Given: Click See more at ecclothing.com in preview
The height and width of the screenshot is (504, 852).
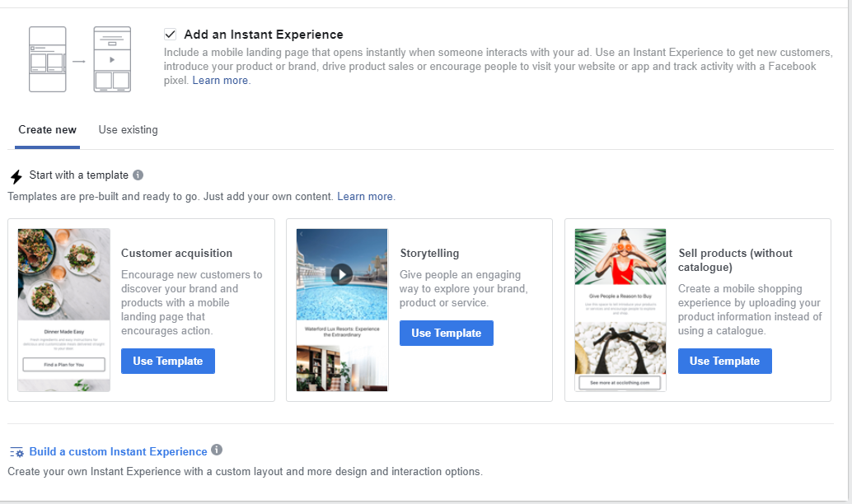Looking at the screenshot, I should tap(620, 383).
